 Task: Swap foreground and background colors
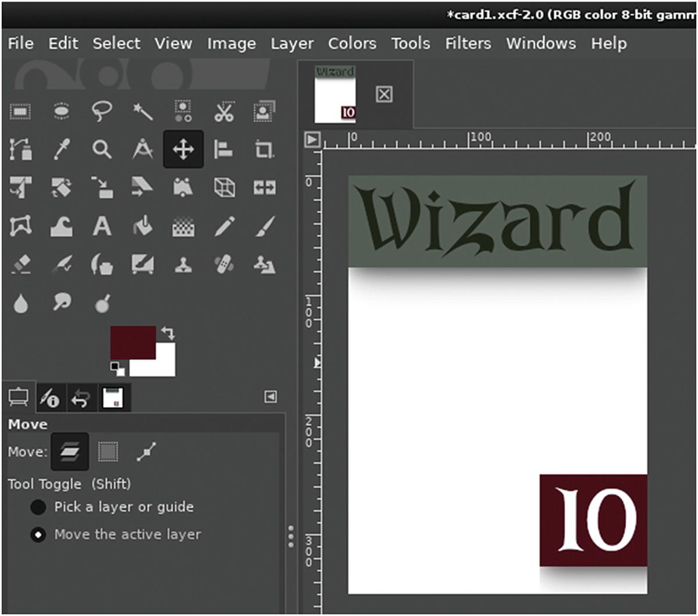(168, 333)
